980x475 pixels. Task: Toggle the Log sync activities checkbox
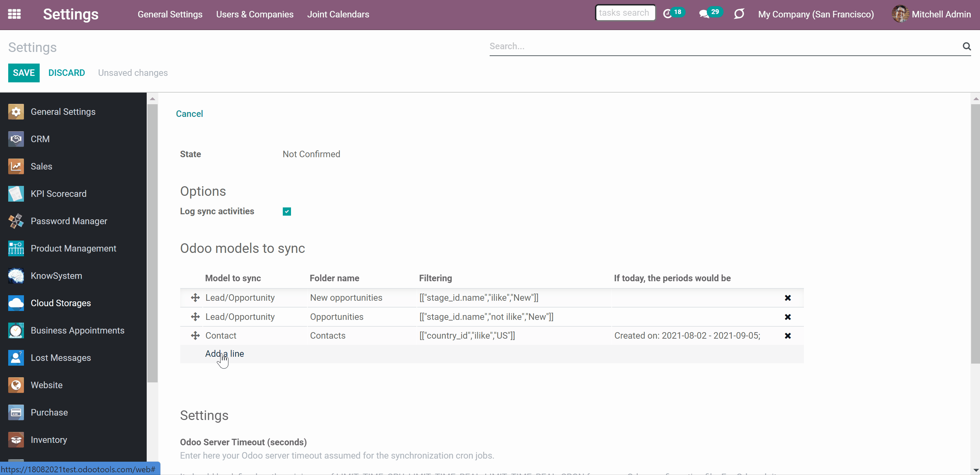tap(287, 212)
